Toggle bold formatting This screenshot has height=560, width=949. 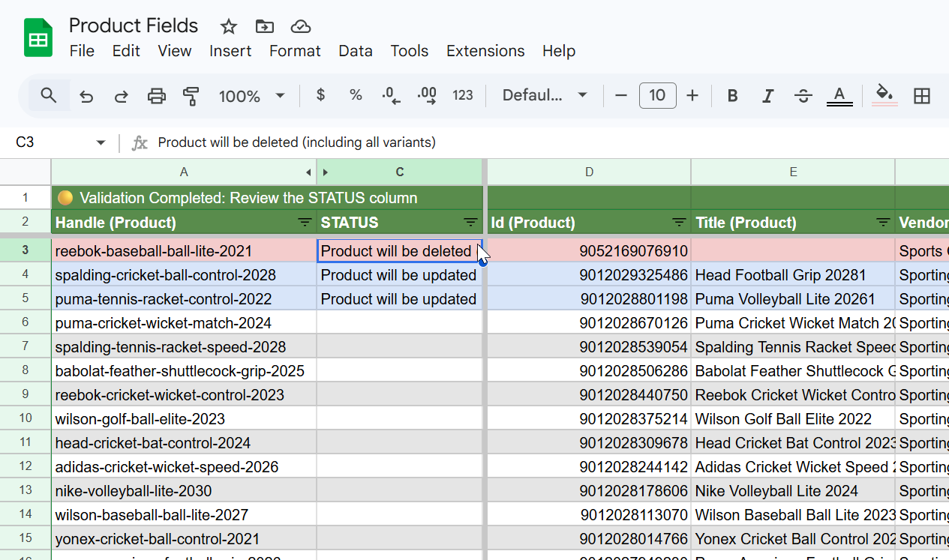tap(731, 95)
